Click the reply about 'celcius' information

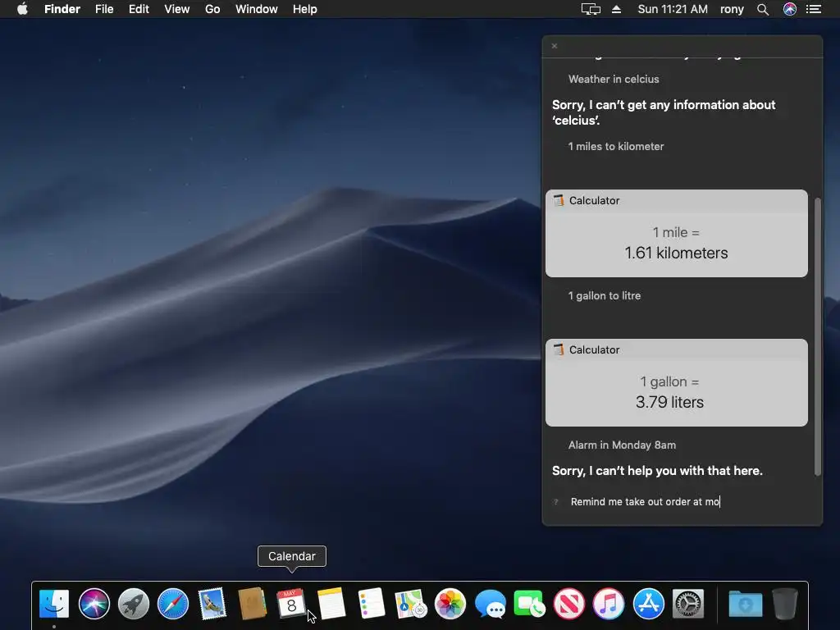pyautogui.click(x=664, y=112)
